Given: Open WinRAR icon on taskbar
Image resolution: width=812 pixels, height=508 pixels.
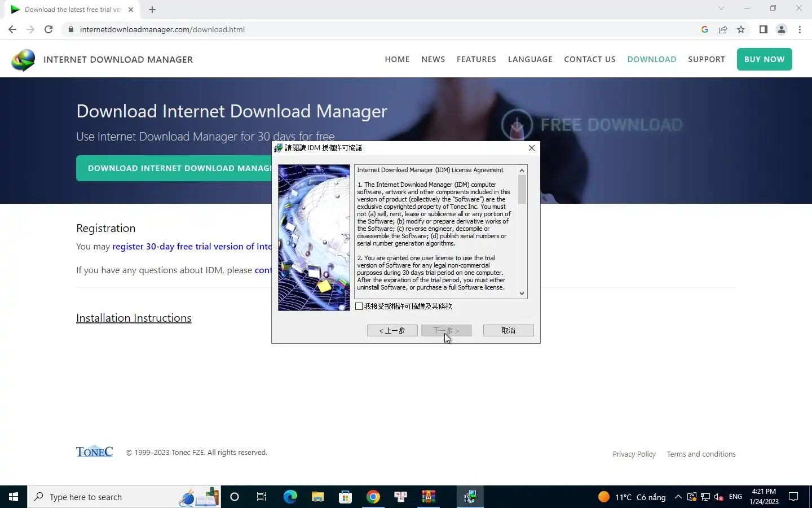Looking at the screenshot, I should pos(428,497).
